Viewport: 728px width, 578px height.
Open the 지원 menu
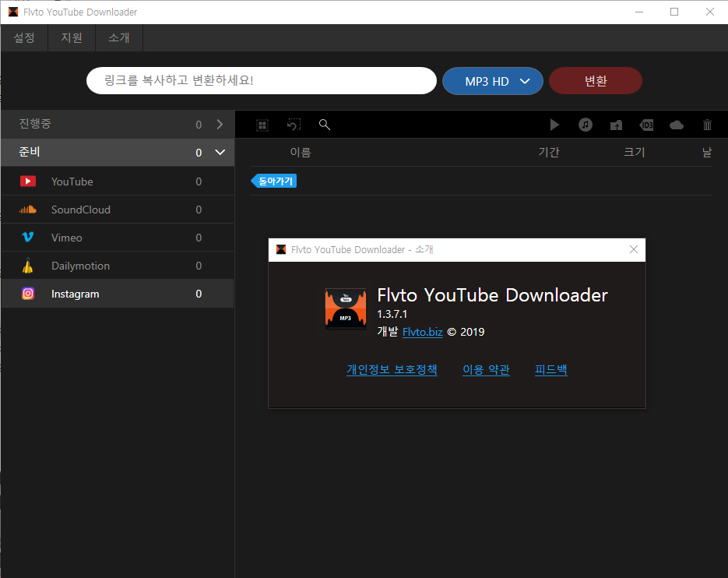[72, 37]
